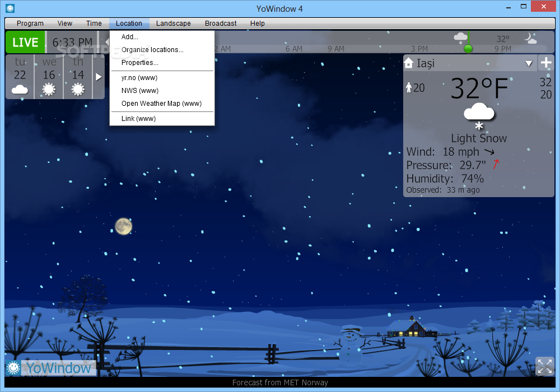This screenshot has width=560, height=392.
Task: Click the night moon icon on timeline
Action: [x=530, y=38]
